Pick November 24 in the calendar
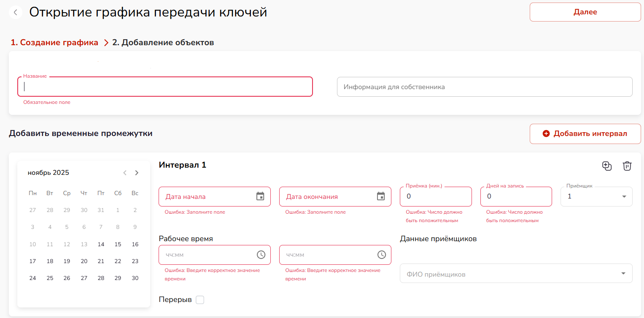Image resolution: width=644 pixels, height=318 pixels. pyautogui.click(x=32, y=278)
